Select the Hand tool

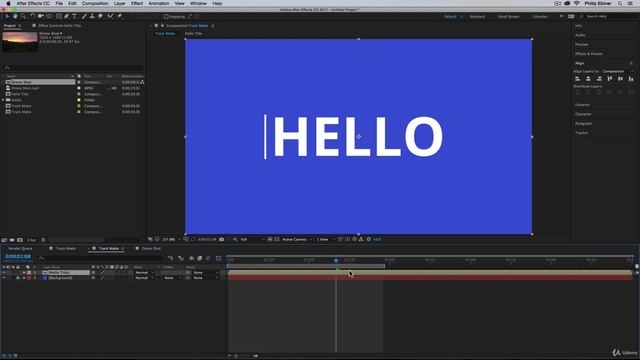[16, 16]
